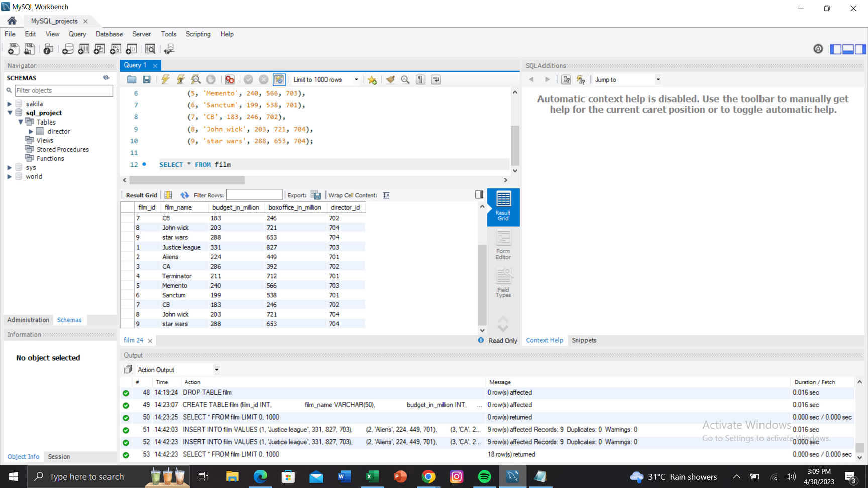This screenshot has width=868, height=488.
Task: Refresh schemas list icon
Action: [106, 78]
